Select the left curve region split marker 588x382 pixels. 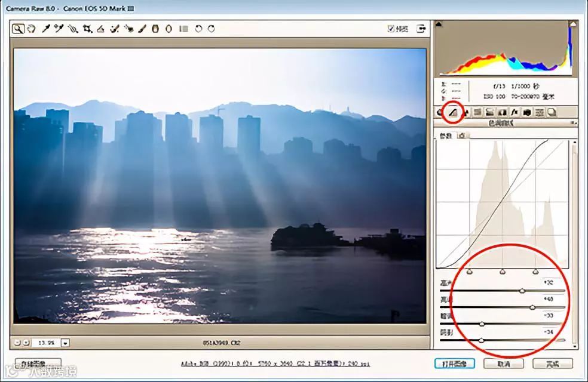[470, 272]
